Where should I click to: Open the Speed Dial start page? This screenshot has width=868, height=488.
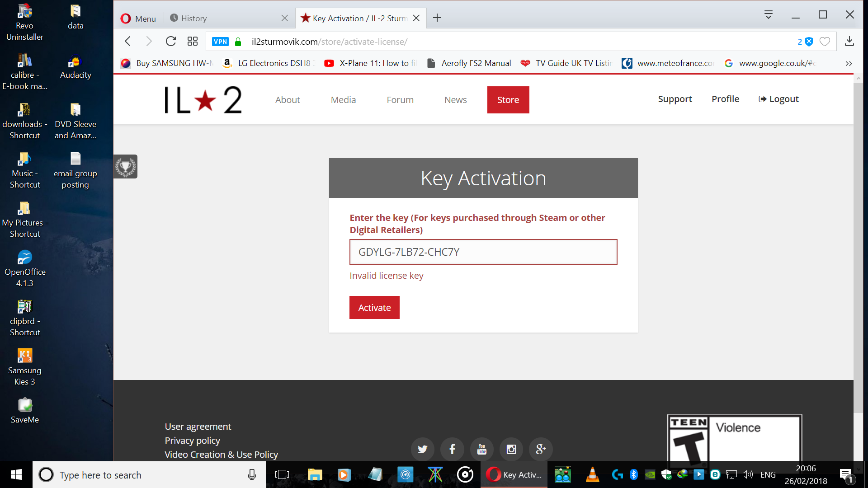point(193,42)
